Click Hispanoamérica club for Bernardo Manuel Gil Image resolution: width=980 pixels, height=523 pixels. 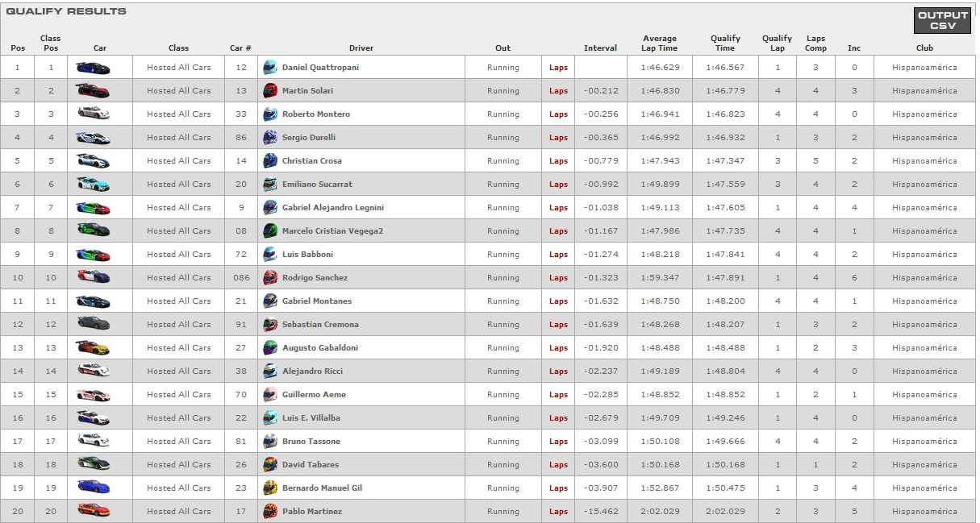click(x=924, y=488)
